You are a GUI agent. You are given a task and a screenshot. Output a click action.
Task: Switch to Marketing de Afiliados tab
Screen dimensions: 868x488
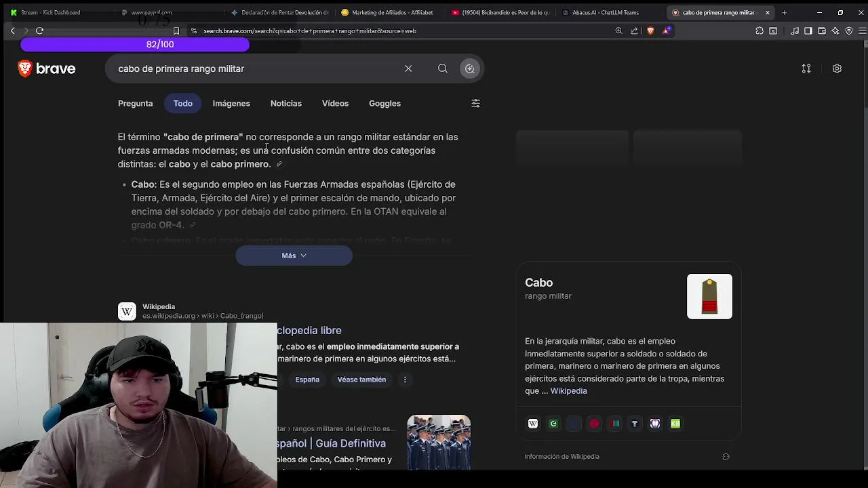389,12
